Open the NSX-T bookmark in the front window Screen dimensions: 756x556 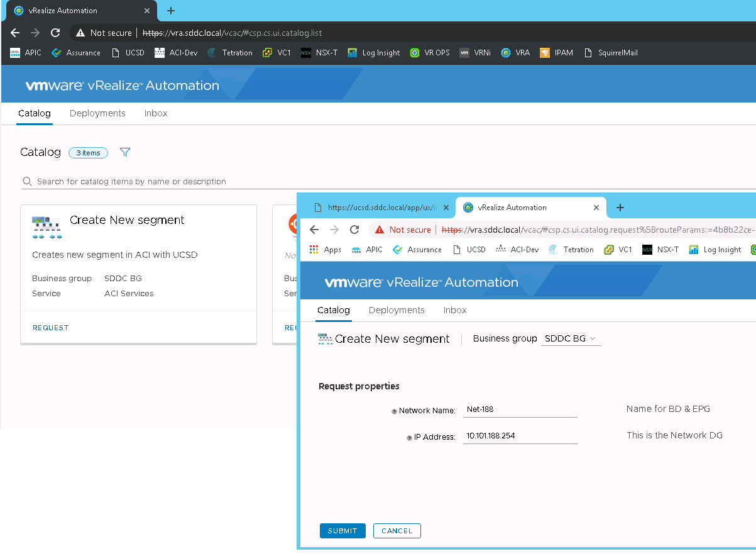click(660, 250)
